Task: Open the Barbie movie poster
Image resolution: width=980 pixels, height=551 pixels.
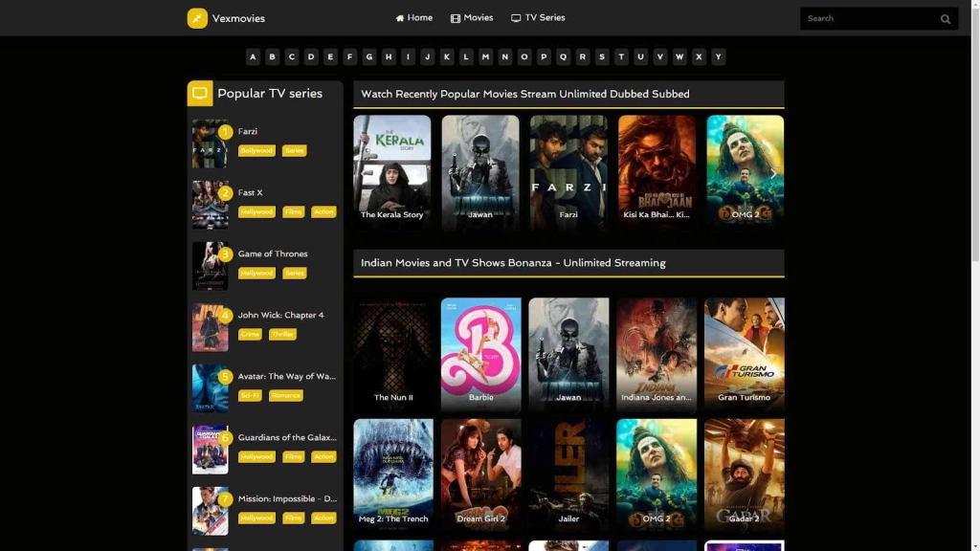Action: (480, 352)
